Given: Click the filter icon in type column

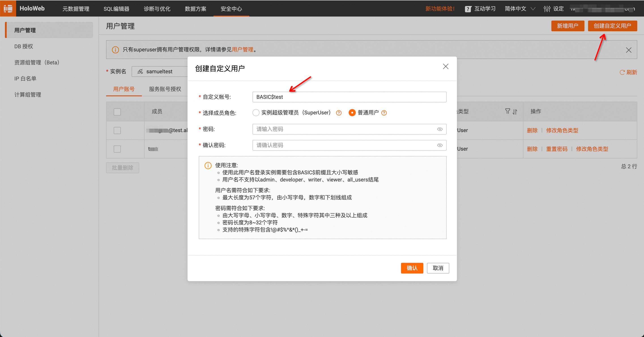Looking at the screenshot, I should 508,111.
